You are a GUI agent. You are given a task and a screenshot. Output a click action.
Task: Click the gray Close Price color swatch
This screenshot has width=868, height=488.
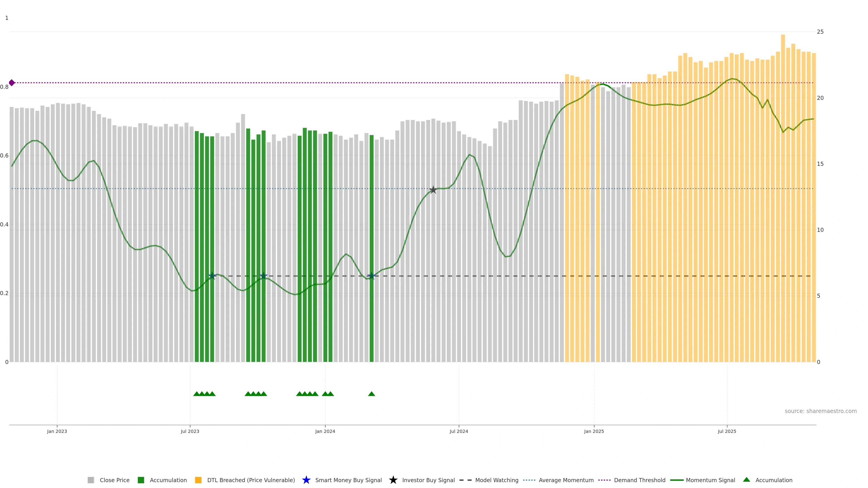(x=91, y=480)
